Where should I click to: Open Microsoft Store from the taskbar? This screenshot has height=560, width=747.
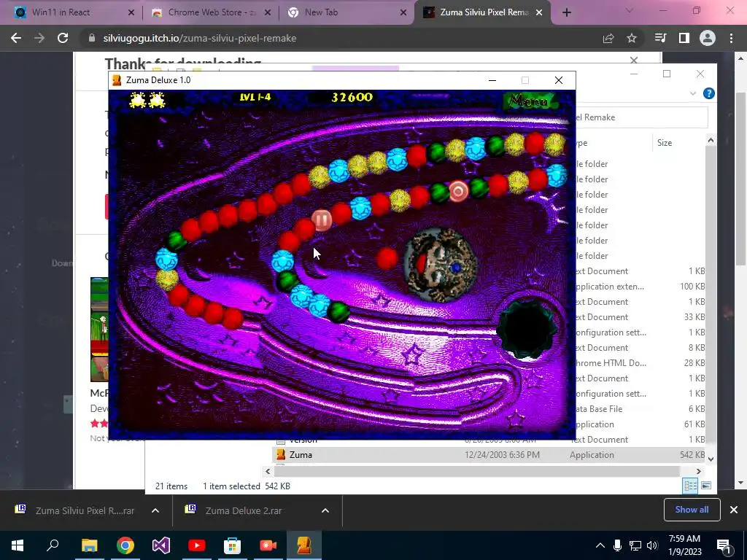click(x=233, y=545)
